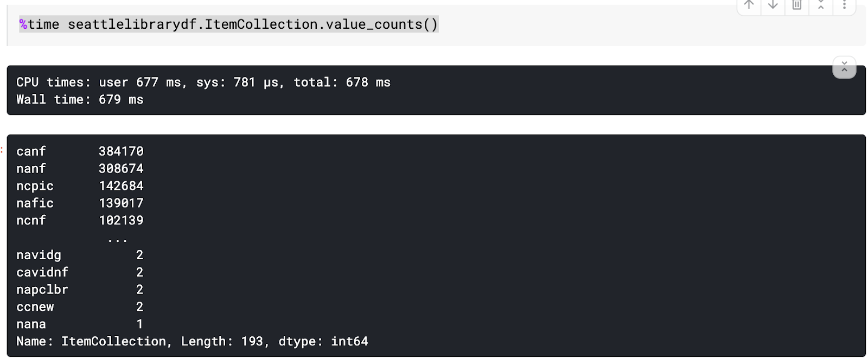The height and width of the screenshot is (358, 868).
Task: Click the nafic row in results
Action: click(x=80, y=203)
